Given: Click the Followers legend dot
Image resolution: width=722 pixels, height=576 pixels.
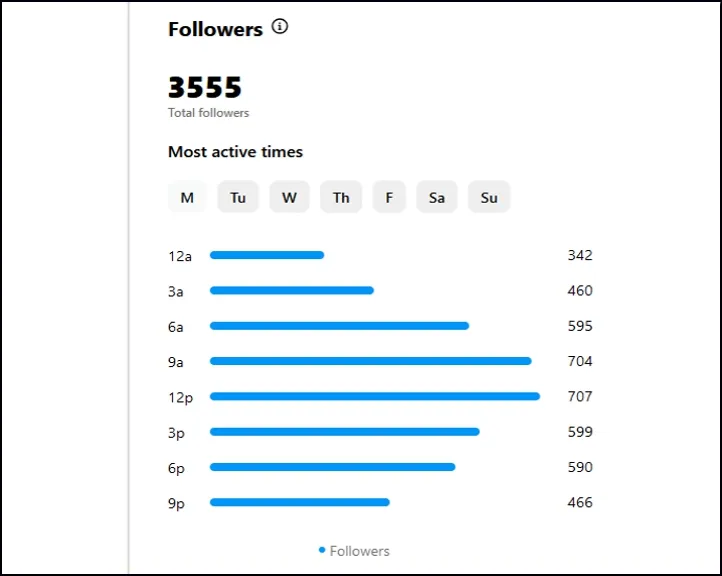Looking at the screenshot, I should pyautogui.click(x=322, y=550).
